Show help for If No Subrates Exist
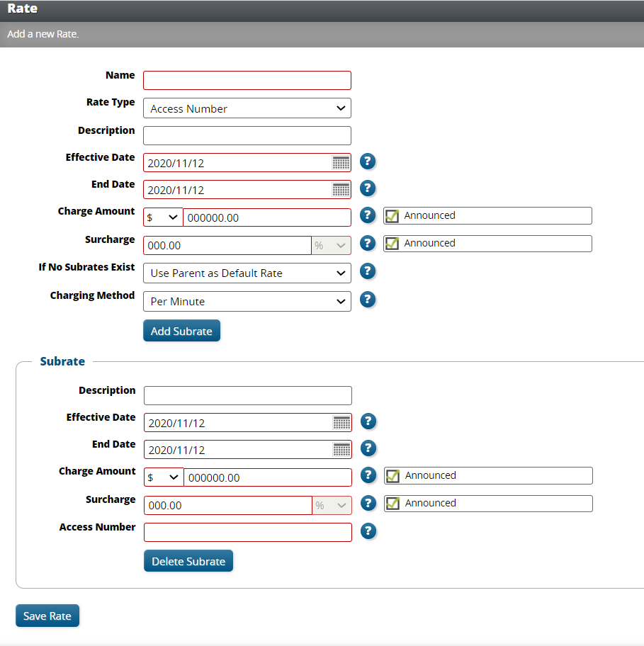 (367, 271)
